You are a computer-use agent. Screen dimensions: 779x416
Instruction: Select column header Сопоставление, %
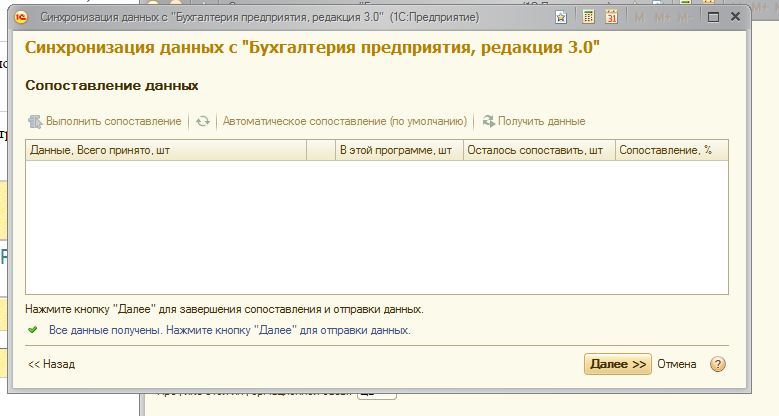point(672,150)
